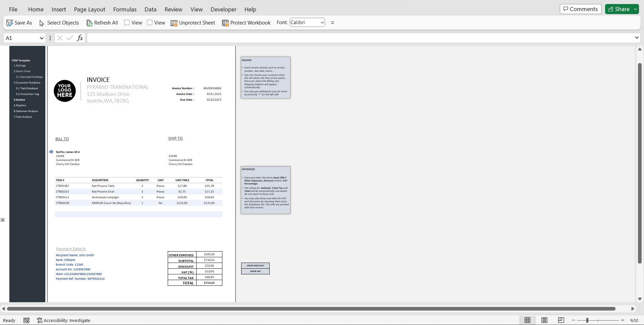Click scroll right arrow on horizontal scrollbar
This screenshot has width=644, height=325.
(633, 309)
